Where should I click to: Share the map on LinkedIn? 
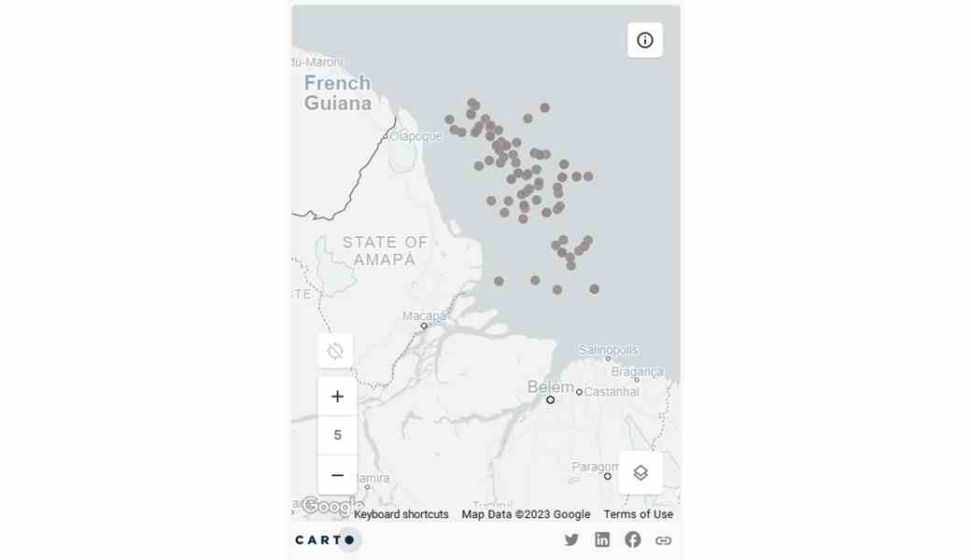point(602,539)
